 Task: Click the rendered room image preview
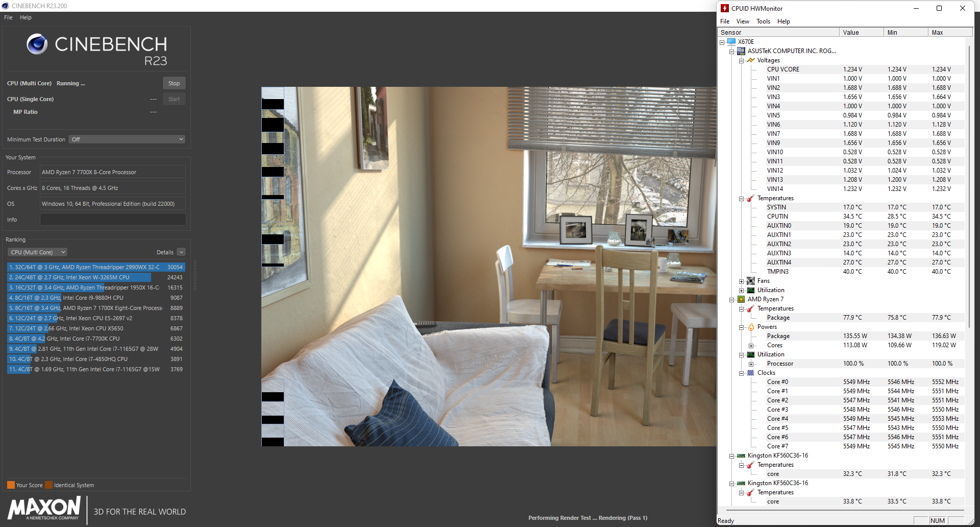click(x=489, y=267)
